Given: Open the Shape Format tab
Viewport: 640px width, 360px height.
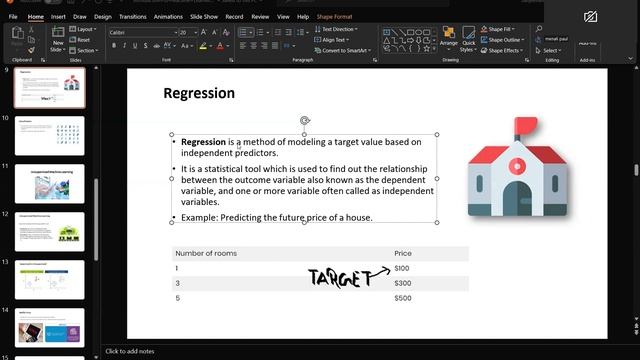Looking at the screenshot, I should tap(334, 17).
